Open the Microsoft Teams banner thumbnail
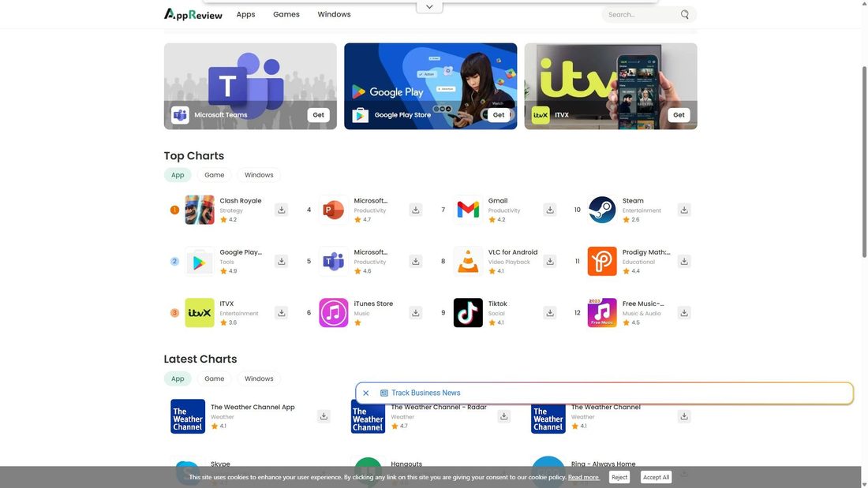868x488 pixels. (x=250, y=86)
